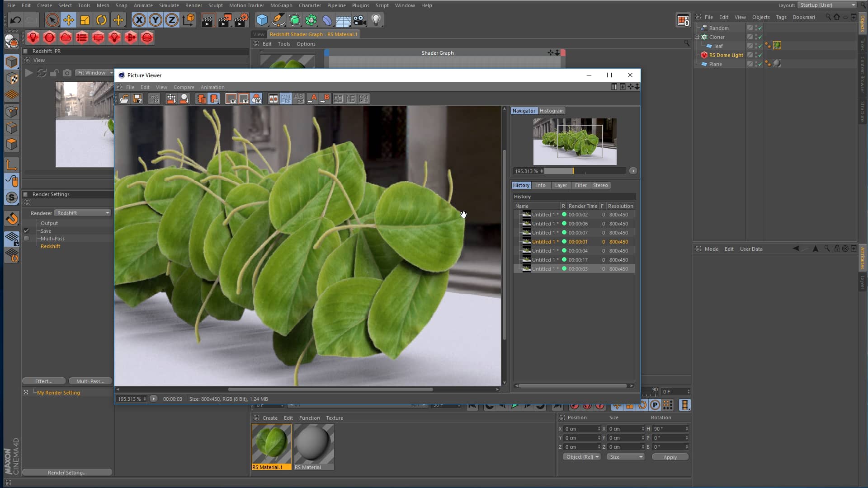Switch to the Histogram tab
This screenshot has width=868, height=488.
(x=551, y=111)
